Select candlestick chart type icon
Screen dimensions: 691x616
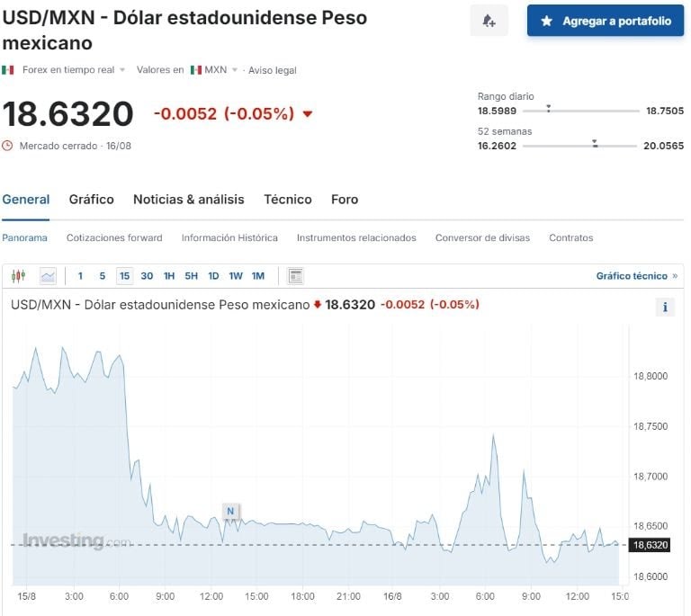(x=19, y=276)
